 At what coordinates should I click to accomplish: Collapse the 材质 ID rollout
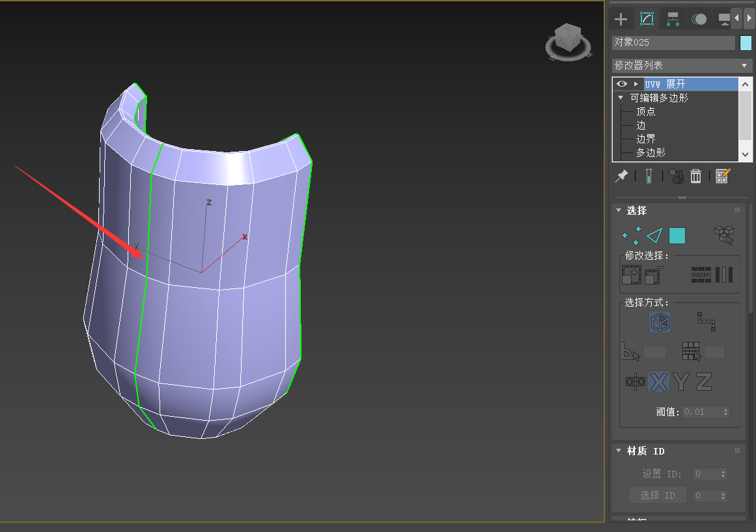tap(619, 451)
